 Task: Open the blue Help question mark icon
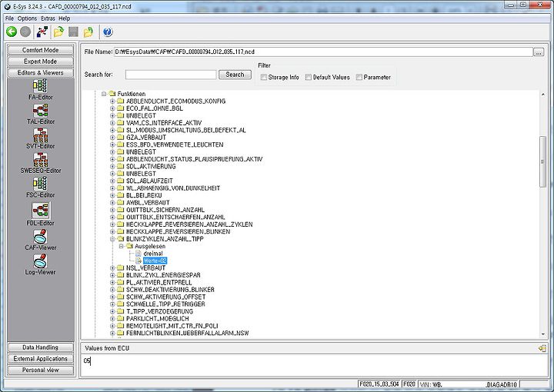(x=108, y=32)
